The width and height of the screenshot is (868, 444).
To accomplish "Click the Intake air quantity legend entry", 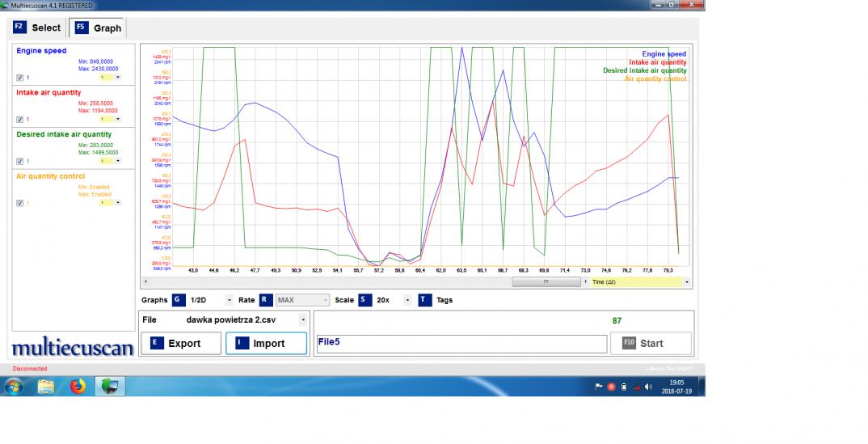I will tap(658, 62).
